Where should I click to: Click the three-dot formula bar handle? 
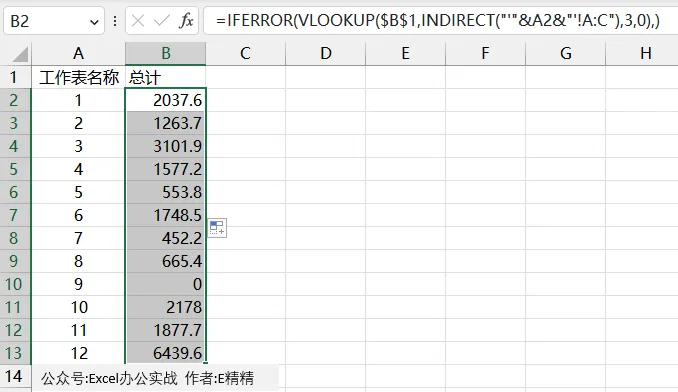pyautogui.click(x=115, y=21)
